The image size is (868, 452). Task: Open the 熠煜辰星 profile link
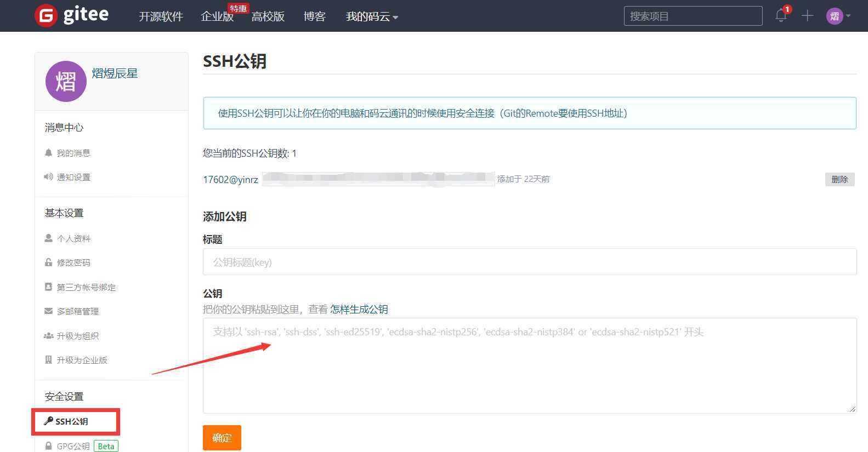tap(115, 73)
